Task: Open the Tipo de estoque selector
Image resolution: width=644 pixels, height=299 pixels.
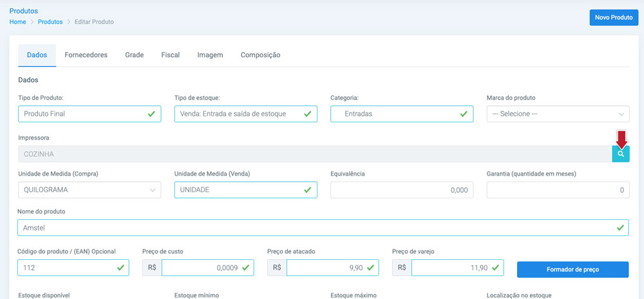Action: click(245, 114)
